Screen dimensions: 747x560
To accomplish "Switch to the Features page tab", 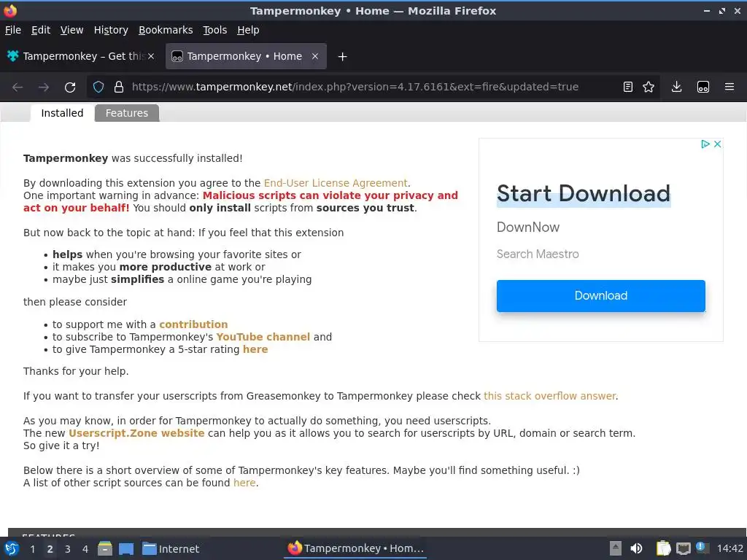I will tap(127, 113).
